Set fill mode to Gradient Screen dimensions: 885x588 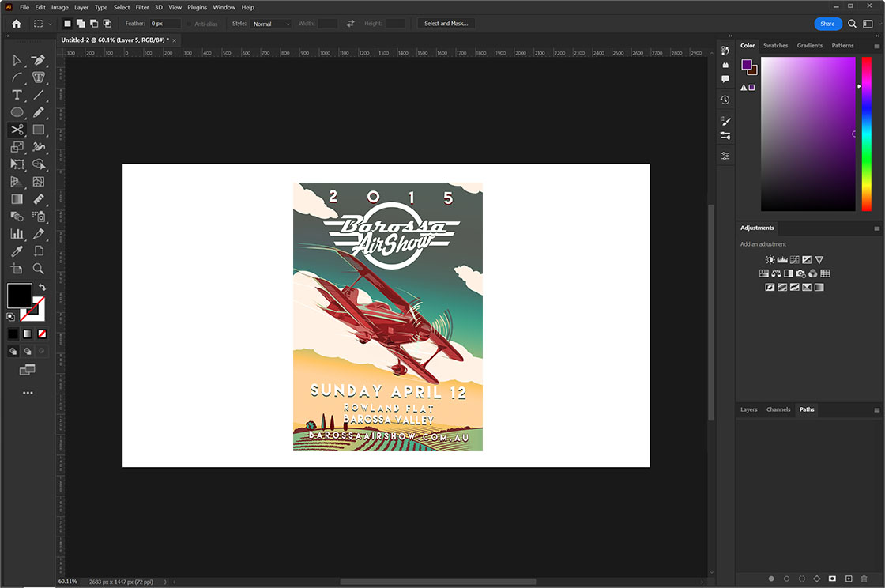(27, 334)
